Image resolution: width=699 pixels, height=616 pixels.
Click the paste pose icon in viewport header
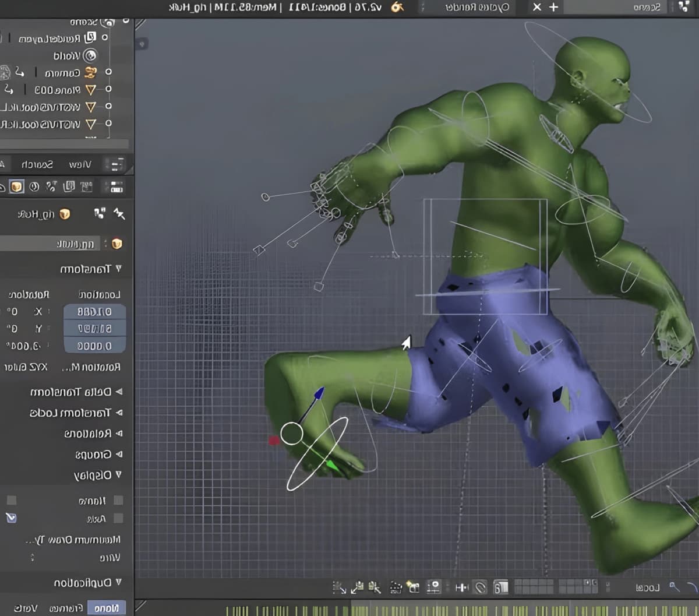tap(358, 587)
